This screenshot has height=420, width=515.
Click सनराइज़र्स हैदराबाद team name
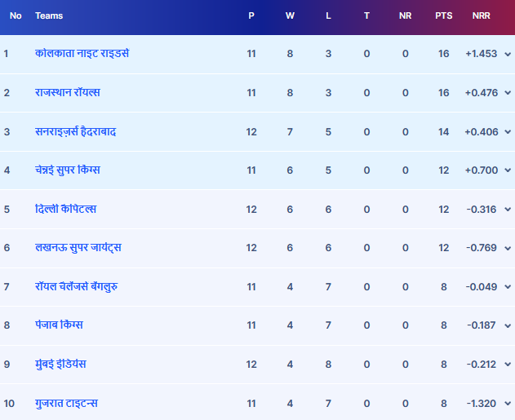click(75, 131)
